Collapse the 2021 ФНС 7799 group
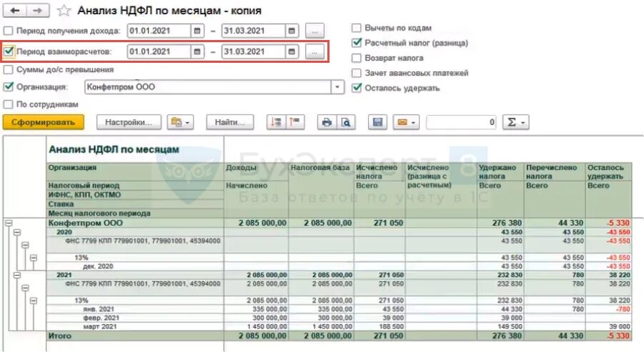 [x=25, y=288]
